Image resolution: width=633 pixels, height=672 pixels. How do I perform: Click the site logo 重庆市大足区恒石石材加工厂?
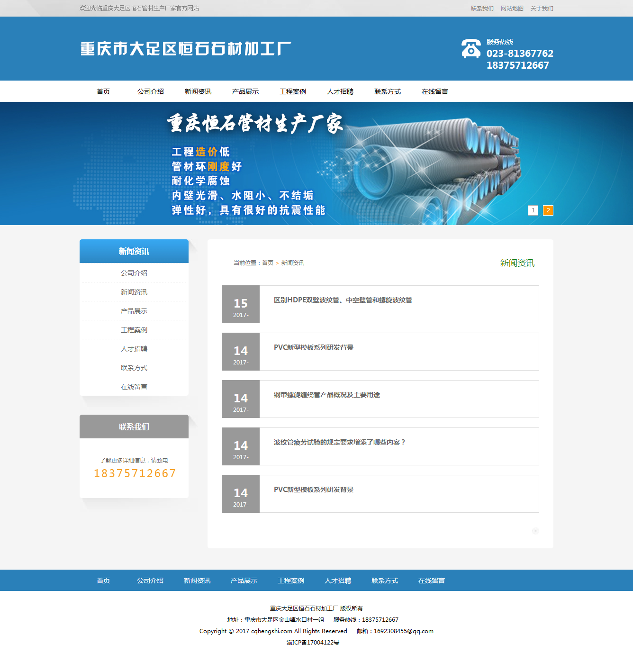185,49
